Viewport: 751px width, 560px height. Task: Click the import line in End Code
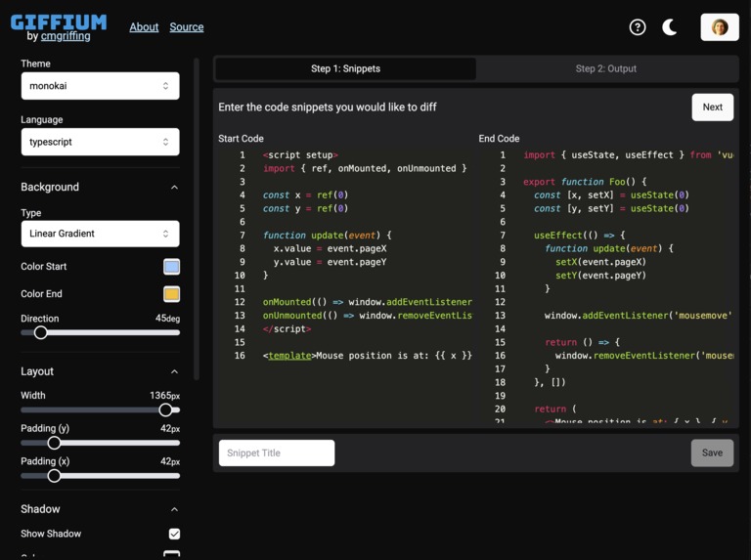pyautogui.click(x=629, y=155)
